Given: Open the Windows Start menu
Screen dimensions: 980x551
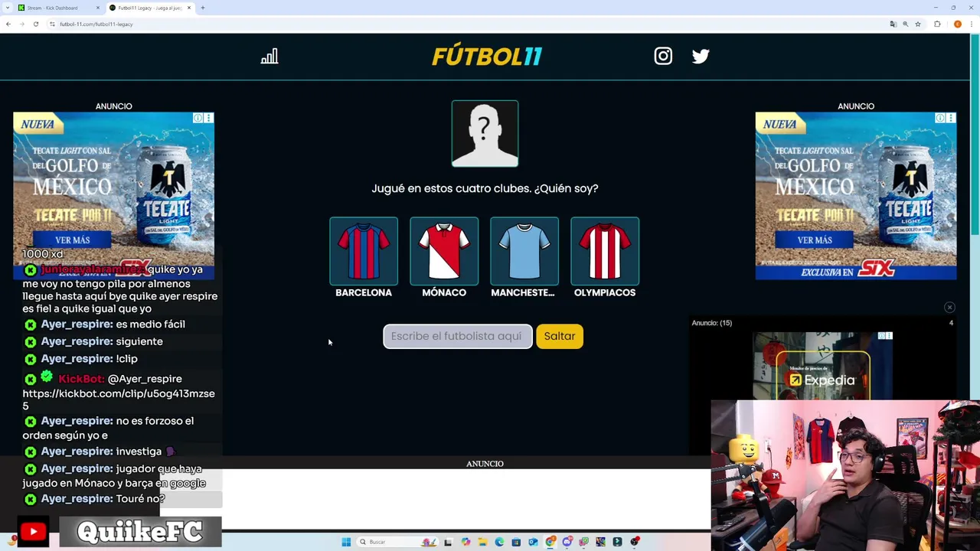Looking at the screenshot, I should [346, 542].
